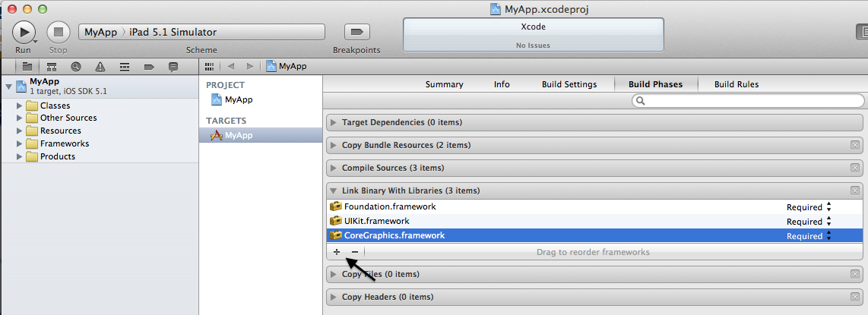
Task: Collapse Link Binary With Libraries section
Action: tap(333, 191)
